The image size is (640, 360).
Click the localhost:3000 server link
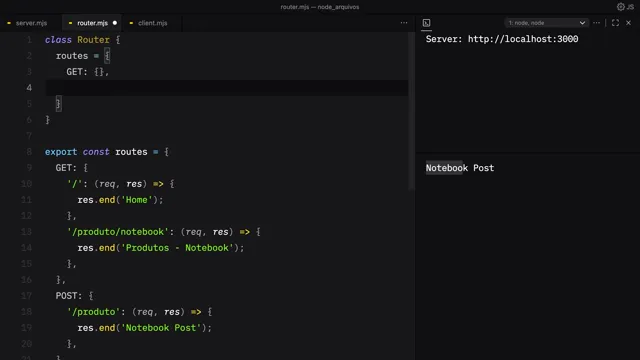coord(523,39)
